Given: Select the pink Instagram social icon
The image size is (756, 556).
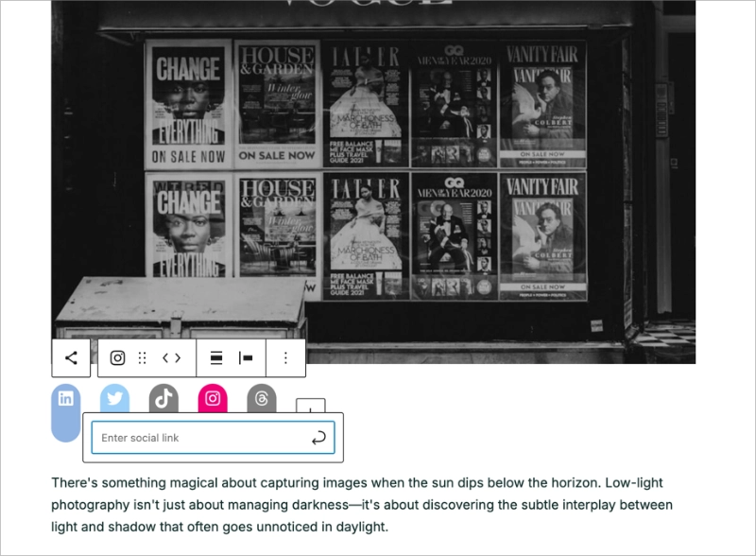Looking at the screenshot, I should [x=213, y=399].
